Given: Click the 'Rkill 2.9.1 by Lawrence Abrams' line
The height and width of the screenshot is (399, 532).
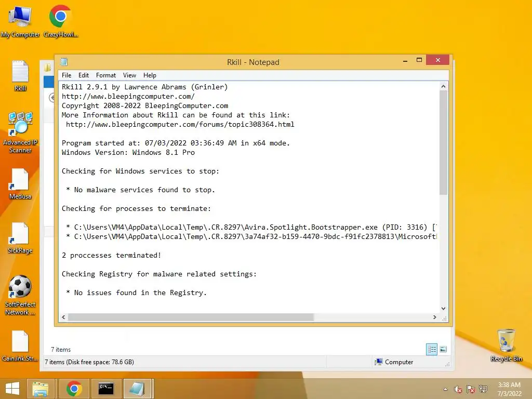Looking at the screenshot, I should pyautogui.click(x=144, y=87).
